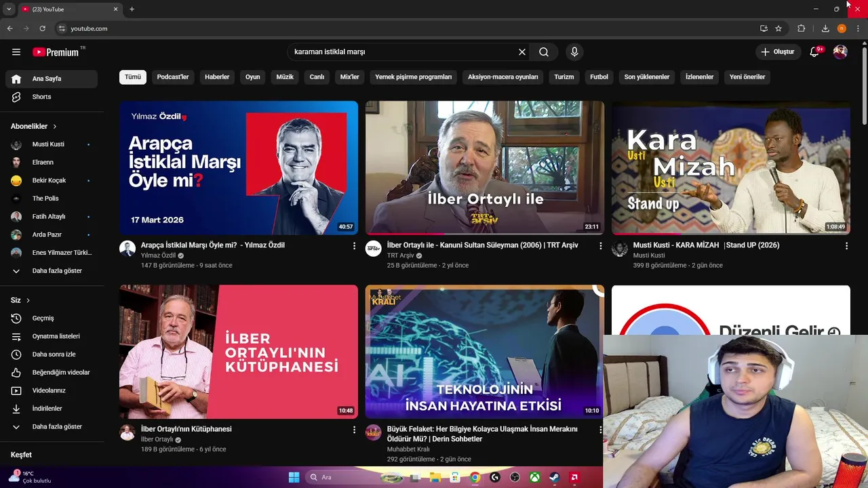Open Oynatma listeleri playlists
Screen dimensions: 868x488
52,336
